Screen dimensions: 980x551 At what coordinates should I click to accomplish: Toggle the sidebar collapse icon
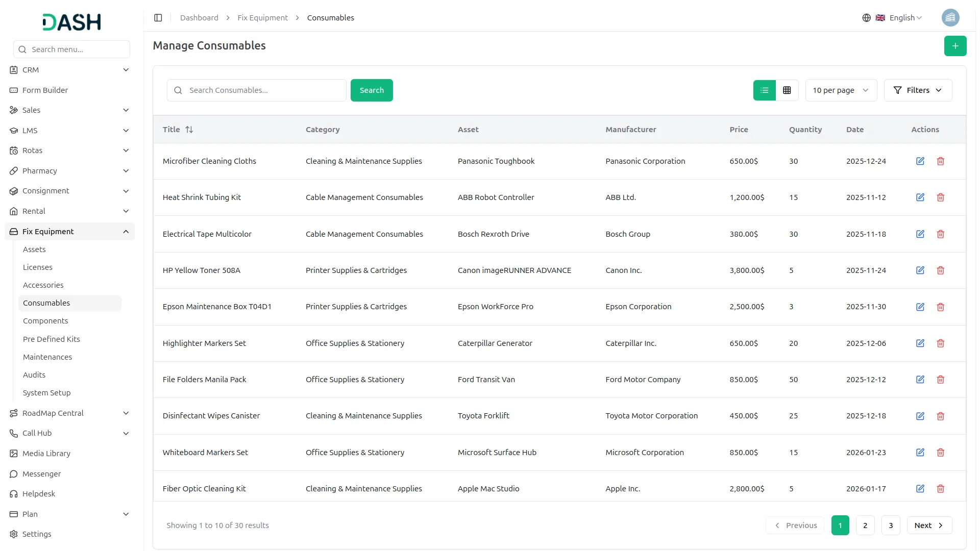tap(158, 18)
